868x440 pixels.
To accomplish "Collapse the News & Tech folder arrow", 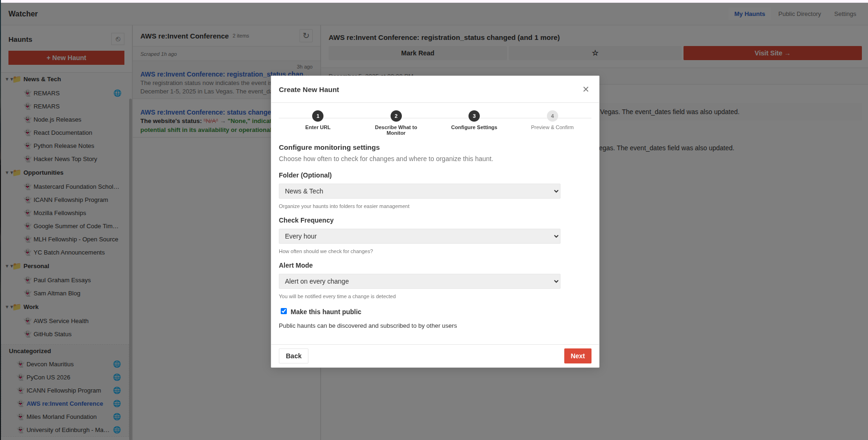I will 7,79.
